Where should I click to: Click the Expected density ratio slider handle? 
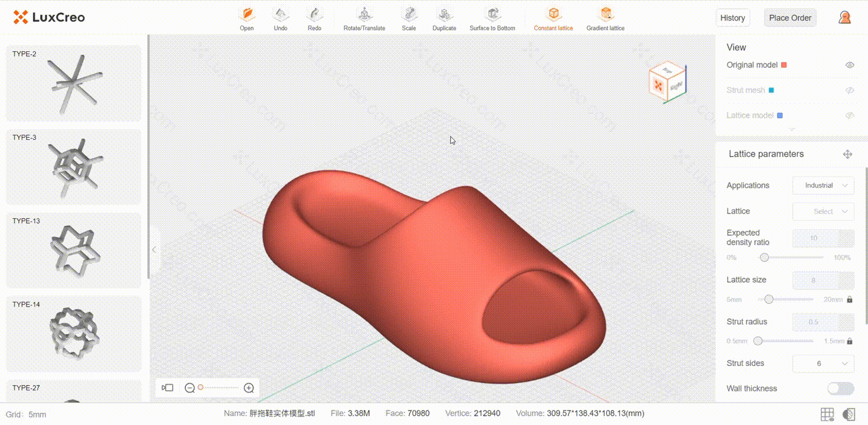pyautogui.click(x=764, y=257)
